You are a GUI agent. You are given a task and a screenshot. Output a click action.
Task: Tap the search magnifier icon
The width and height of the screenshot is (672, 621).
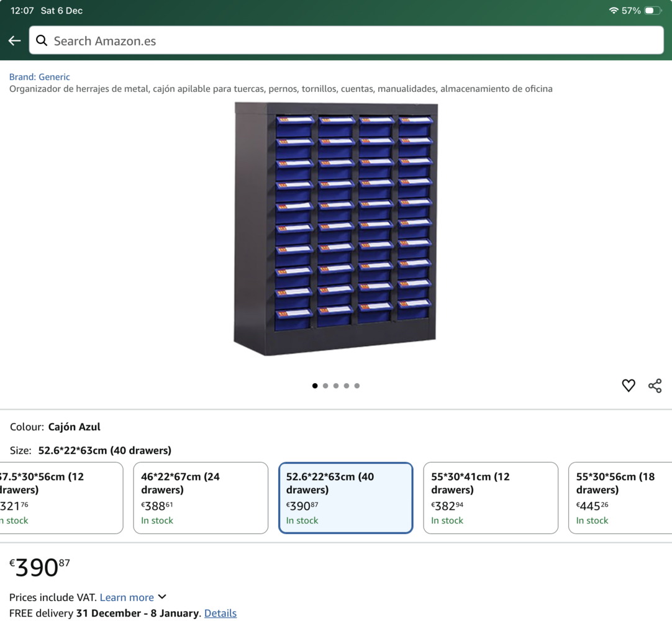pos(42,41)
